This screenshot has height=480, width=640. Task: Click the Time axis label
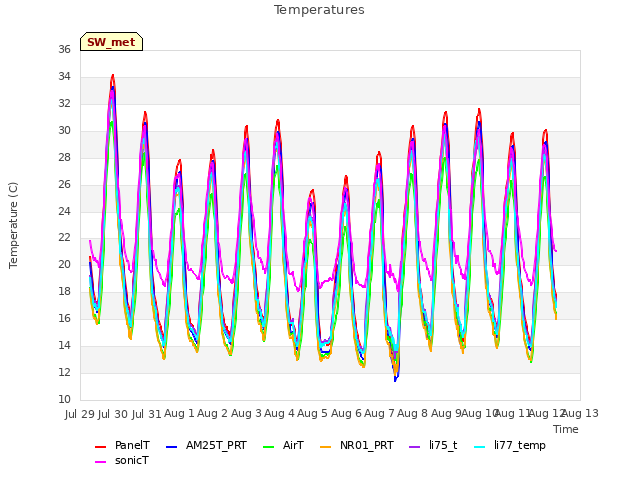click(x=566, y=429)
